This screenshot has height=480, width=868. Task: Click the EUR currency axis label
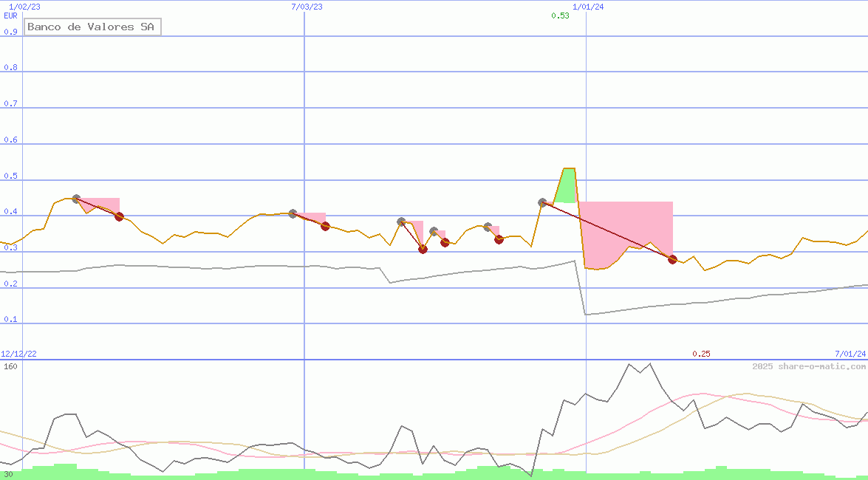10,16
